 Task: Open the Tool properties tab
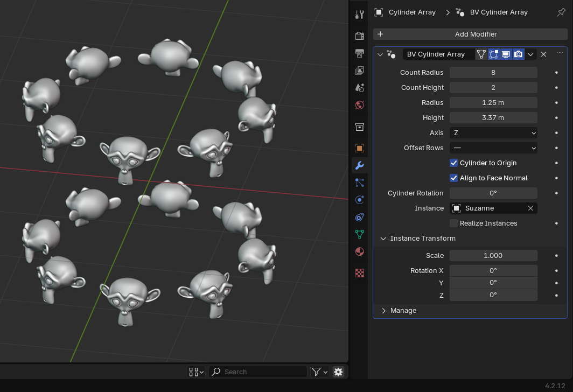[360, 14]
